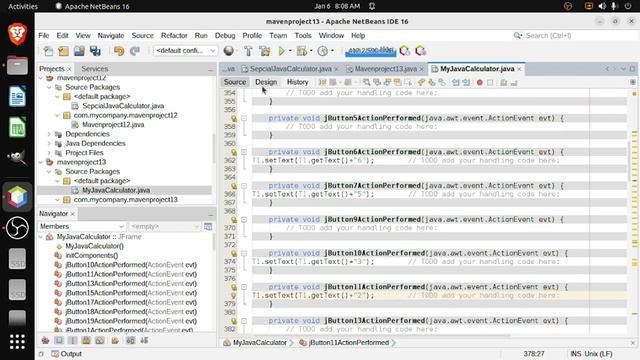
Task: Click the New Project toolbar icon
Action: coord(63,51)
